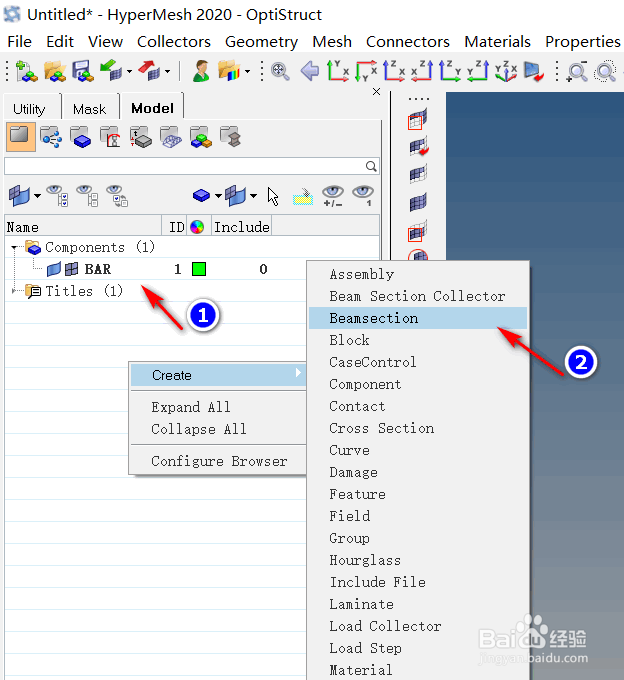This screenshot has width=624, height=680.
Task: Click the color wheel column header
Action: (x=197, y=226)
